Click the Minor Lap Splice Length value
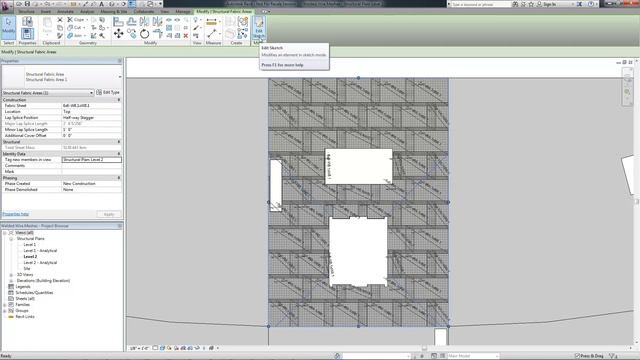This screenshot has height=360, width=640. point(91,129)
